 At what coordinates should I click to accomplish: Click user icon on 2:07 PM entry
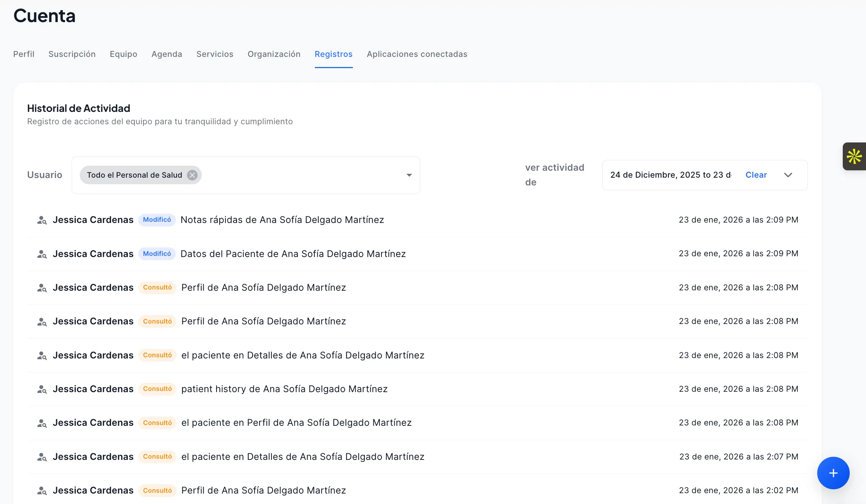click(x=42, y=457)
